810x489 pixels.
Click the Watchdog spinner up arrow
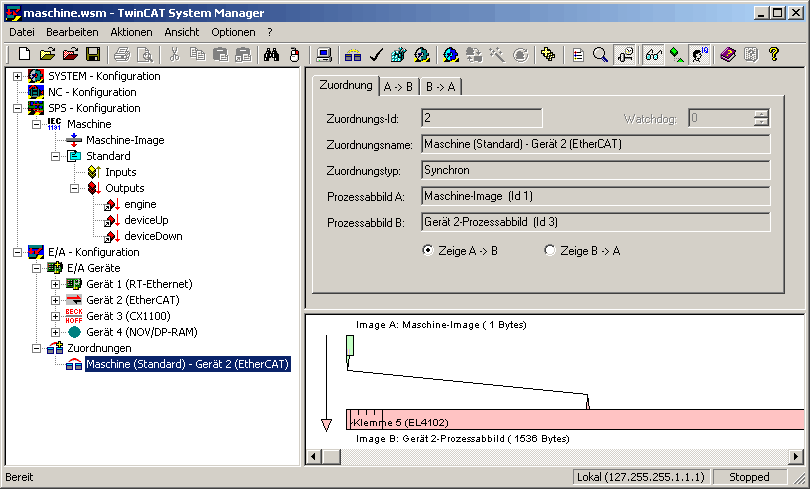click(761, 114)
